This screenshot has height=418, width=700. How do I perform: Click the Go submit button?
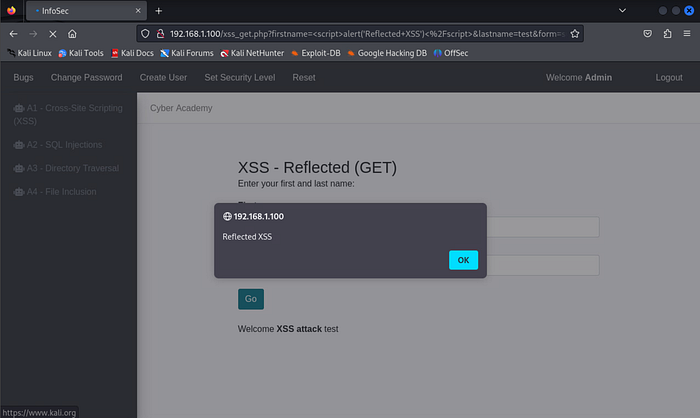point(250,299)
